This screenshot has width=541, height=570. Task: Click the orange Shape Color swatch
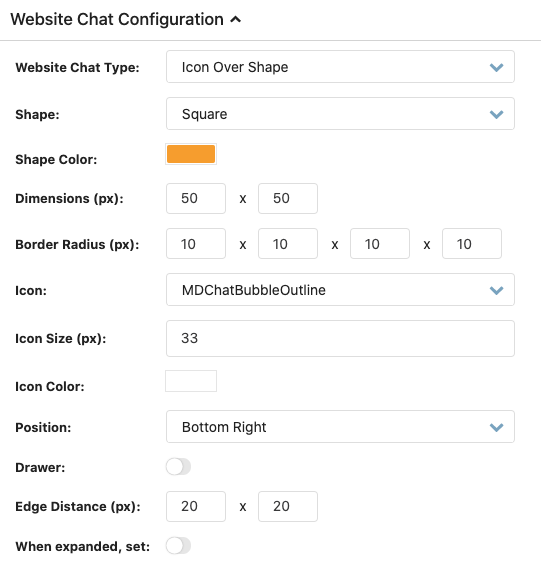point(191,154)
